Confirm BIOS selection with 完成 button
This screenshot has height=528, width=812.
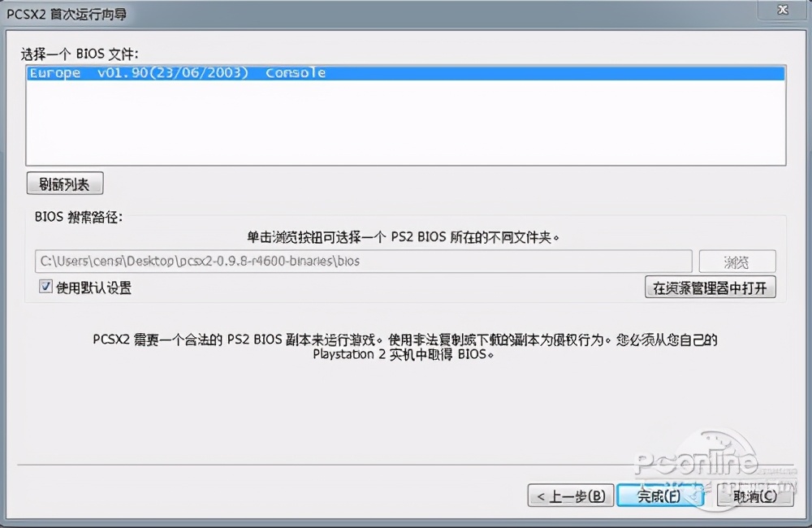[659, 496]
